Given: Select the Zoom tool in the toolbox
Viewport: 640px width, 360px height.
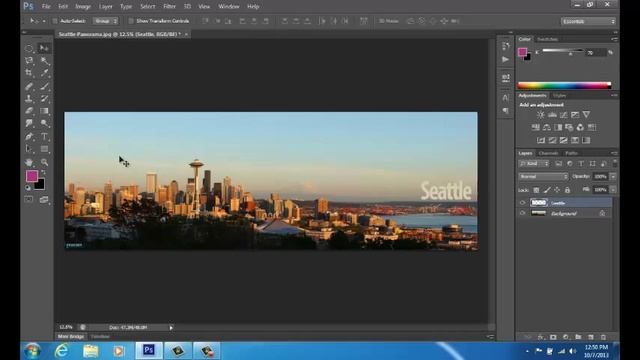Looking at the screenshot, I should click(x=44, y=162).
